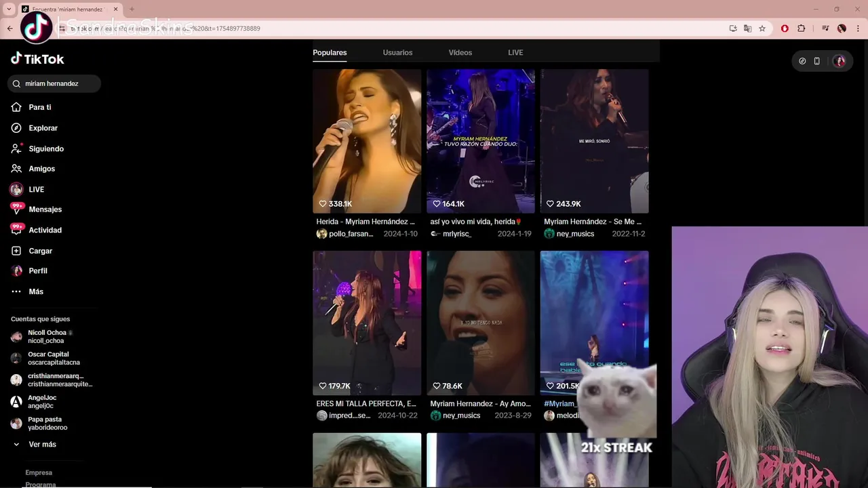Screen dimensions: 868x488
Task: Open video with 338.1K likes
Action: [x=367, y=141]
